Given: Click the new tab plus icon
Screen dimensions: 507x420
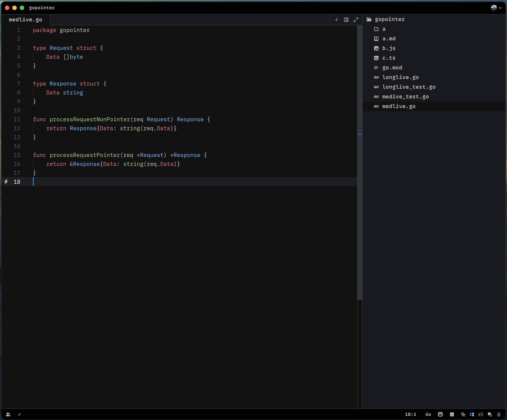Looking at the screenshot, I should pos(336,20).
